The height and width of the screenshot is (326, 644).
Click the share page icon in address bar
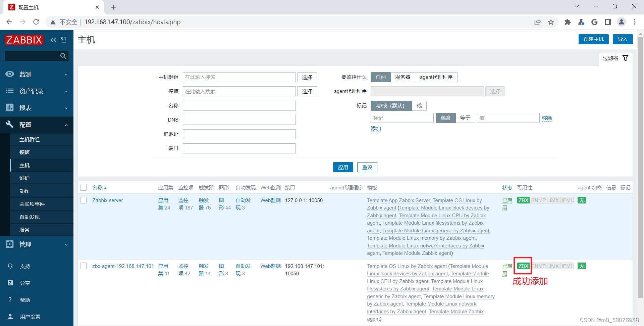[x=537, y=22]
